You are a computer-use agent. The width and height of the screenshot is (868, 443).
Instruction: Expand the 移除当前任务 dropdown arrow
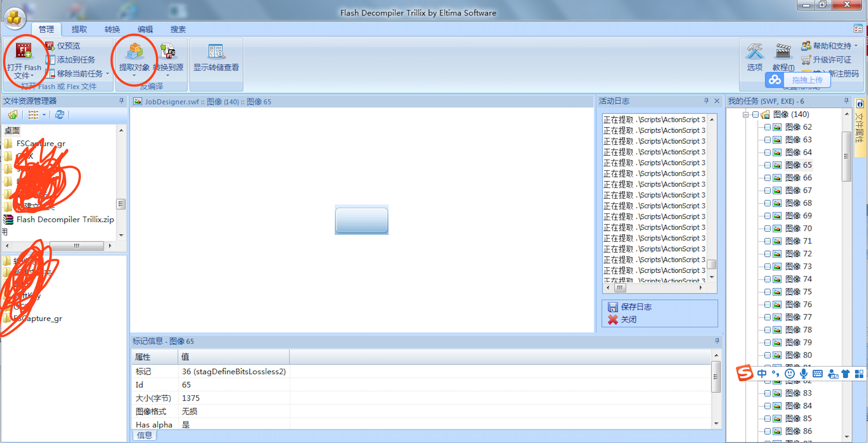[108, 74]
